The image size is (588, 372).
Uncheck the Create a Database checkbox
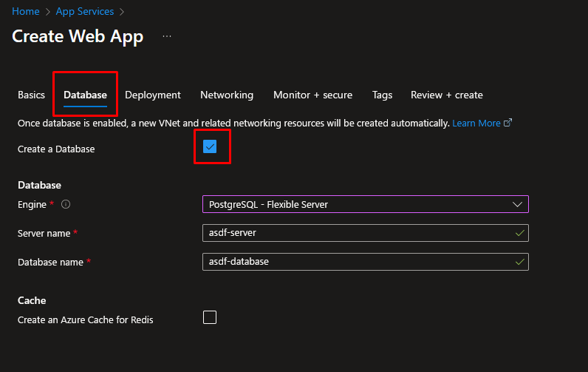coord(210,147)
